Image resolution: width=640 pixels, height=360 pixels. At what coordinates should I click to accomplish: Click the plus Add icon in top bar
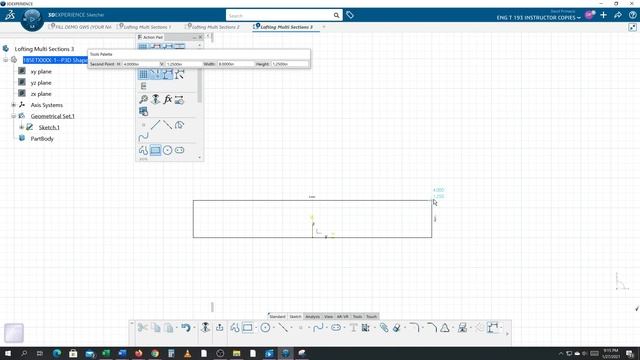pyautogui.click(x=604, y=15)
